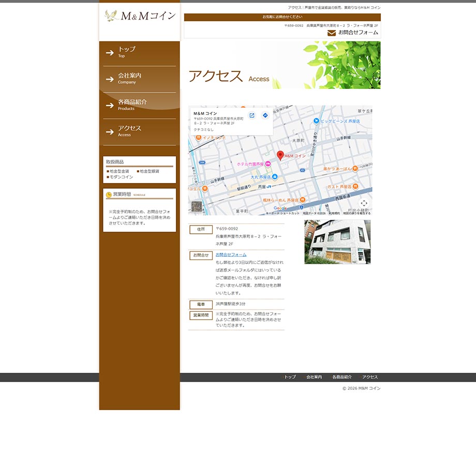476x455 pixels.
Task: Click the 楓林らーめん 芦屋店 restaurant marker
Action: [302, 200]
